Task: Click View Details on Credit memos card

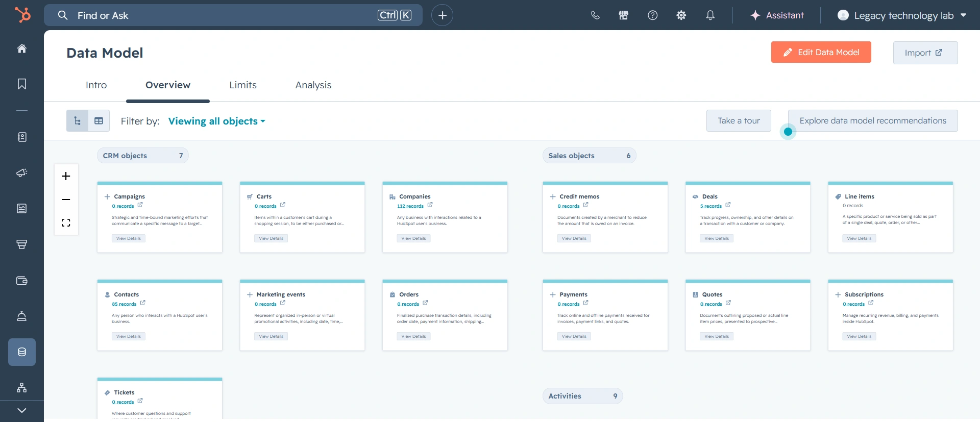Action: click(574, 238)
